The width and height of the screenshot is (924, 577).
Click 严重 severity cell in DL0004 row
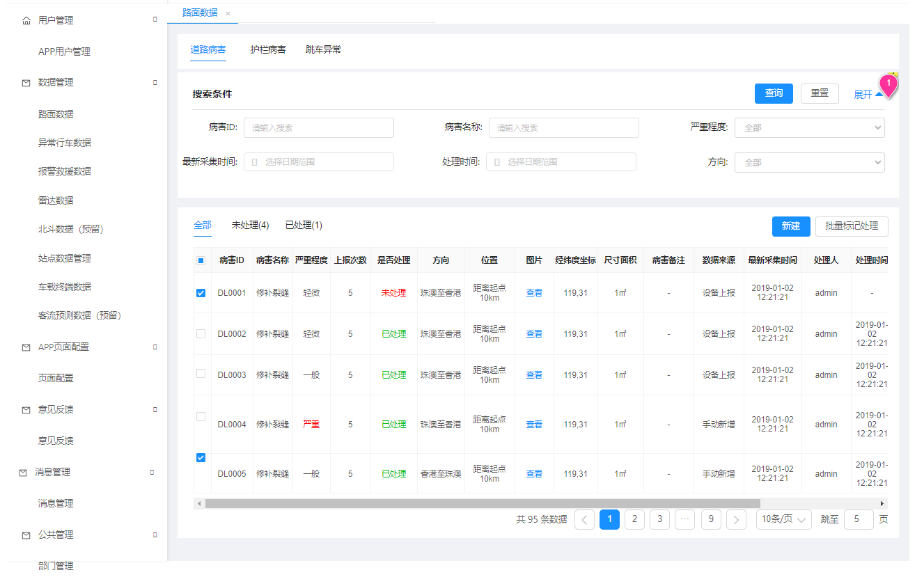point(311,425)
